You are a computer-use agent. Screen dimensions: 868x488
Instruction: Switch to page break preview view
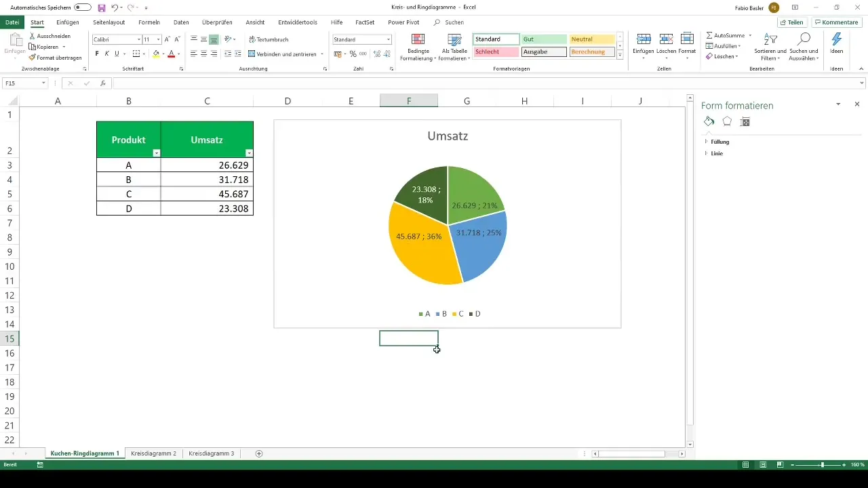click(781, 465)
